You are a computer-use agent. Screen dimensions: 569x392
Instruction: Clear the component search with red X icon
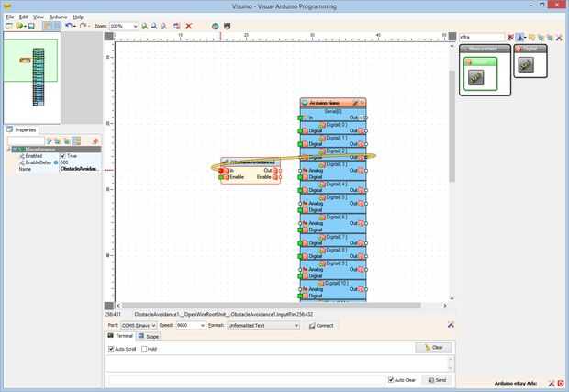(x=510, y=38)
